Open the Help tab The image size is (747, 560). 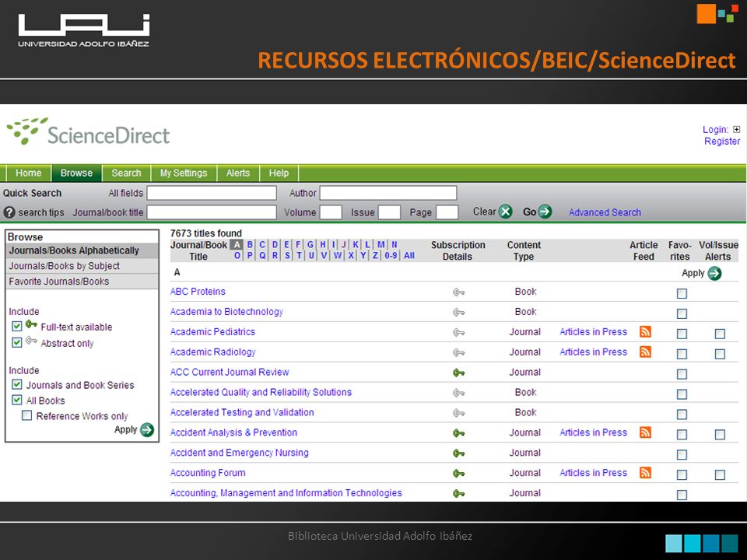click(x=279, y=173)
